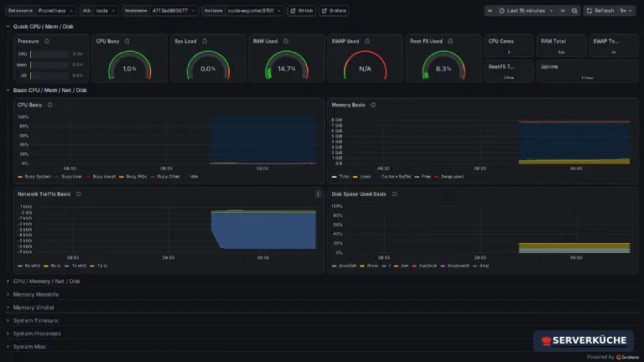
Task: Open the Pressure panel title
Action: click(28, 41)
